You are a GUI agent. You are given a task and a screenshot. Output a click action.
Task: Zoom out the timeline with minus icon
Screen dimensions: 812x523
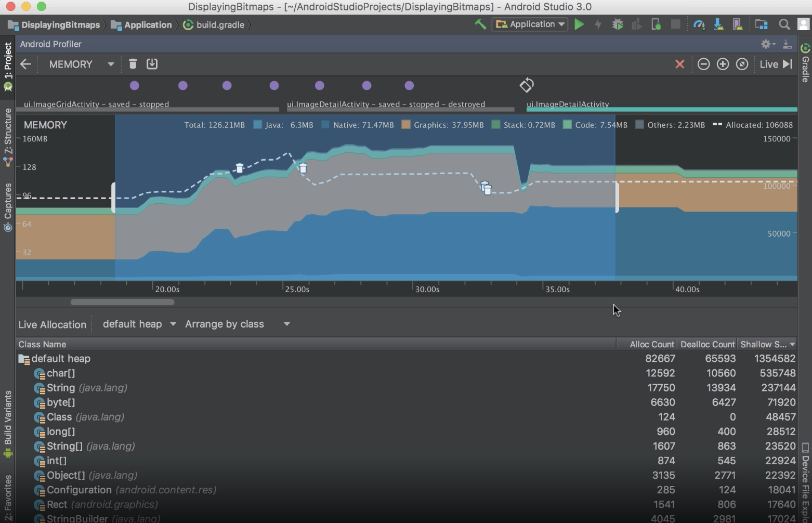click(x=703, y=64)
